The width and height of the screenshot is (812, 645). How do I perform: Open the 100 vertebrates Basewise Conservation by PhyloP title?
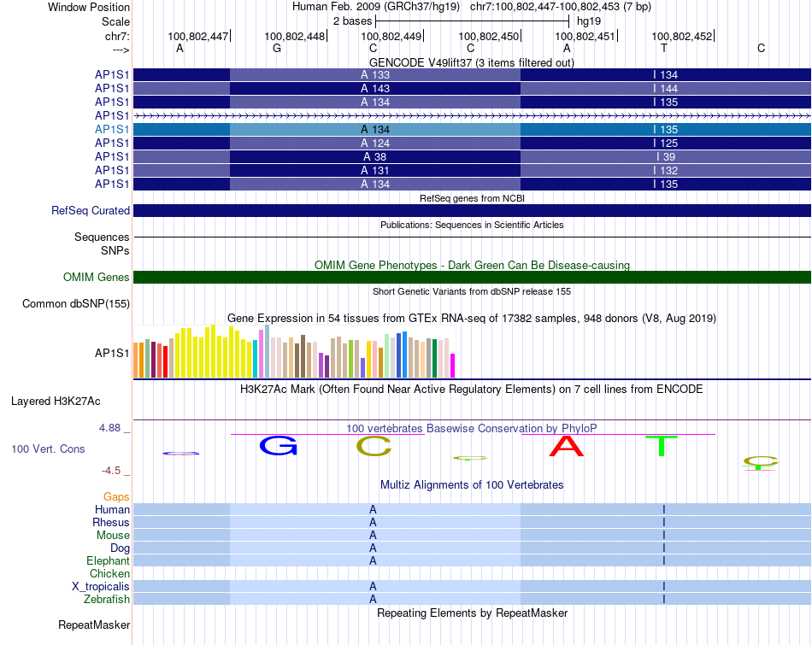pyautogui.click(x=472, y=429)
